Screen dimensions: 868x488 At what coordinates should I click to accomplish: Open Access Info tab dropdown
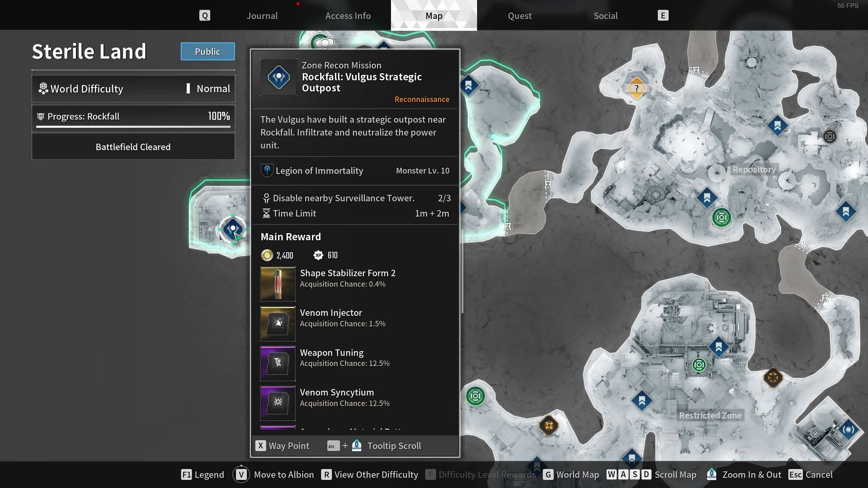coord(348,15)
